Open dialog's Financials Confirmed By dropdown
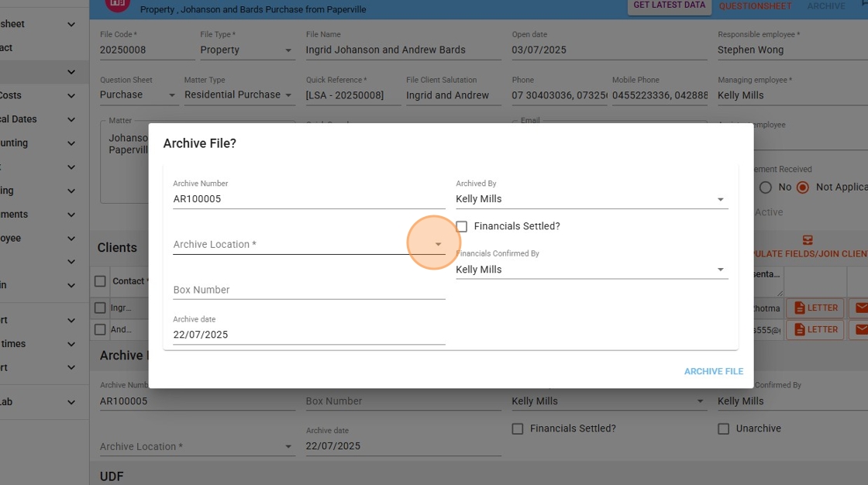 [720, 270]
